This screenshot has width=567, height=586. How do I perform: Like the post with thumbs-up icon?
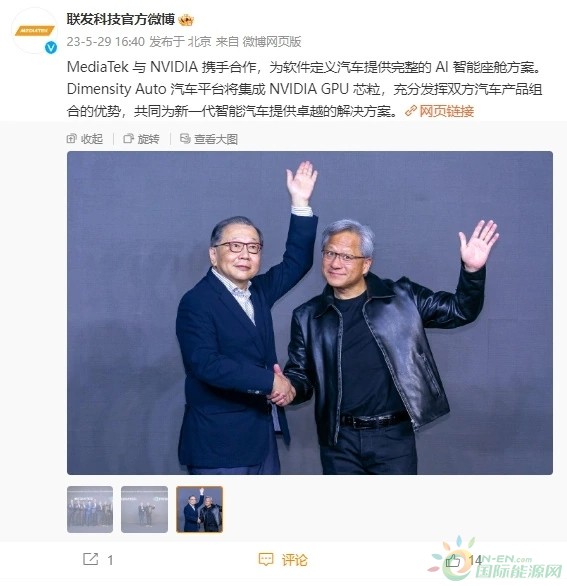pos(453,560)
